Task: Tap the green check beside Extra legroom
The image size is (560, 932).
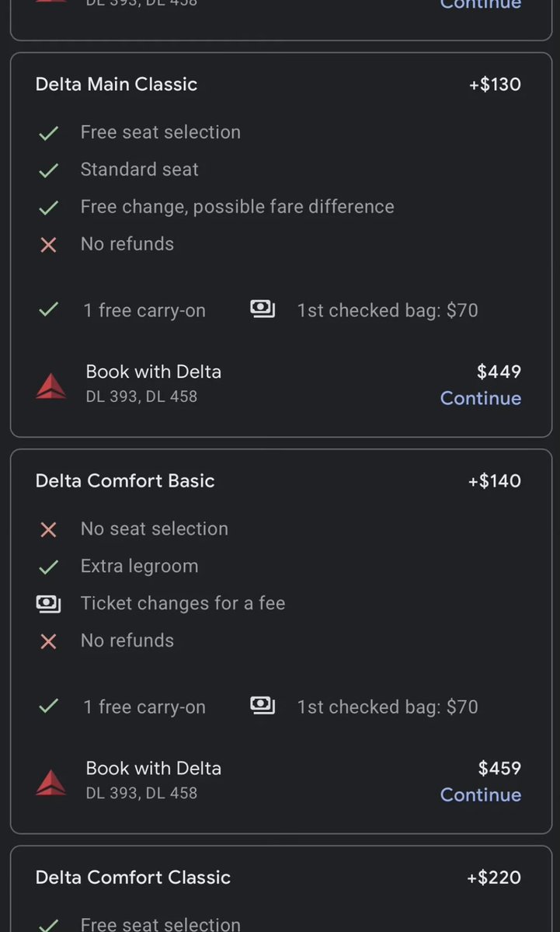Action: 48,567
